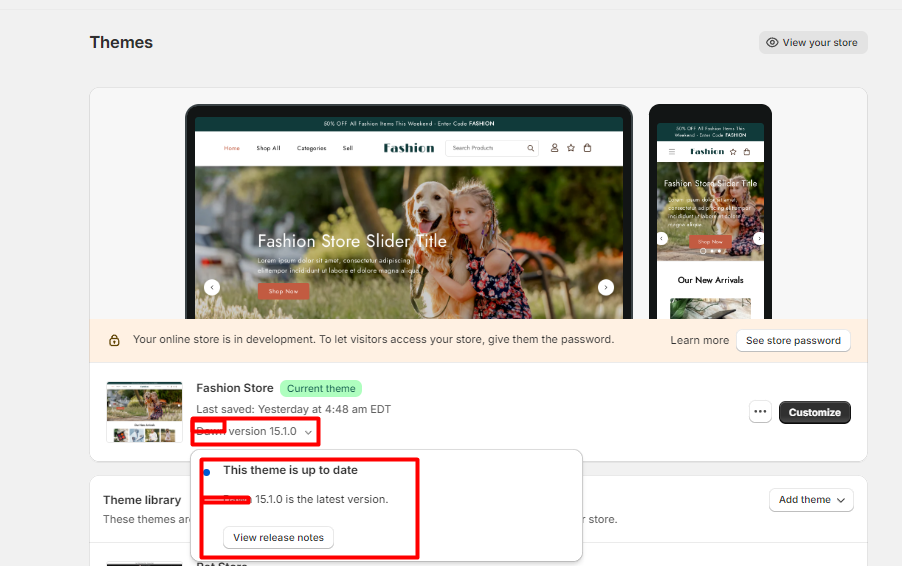This screenshot has height=566, width=902.
Task: Open the Add theme dropdown
Action: tap(811, 500)
